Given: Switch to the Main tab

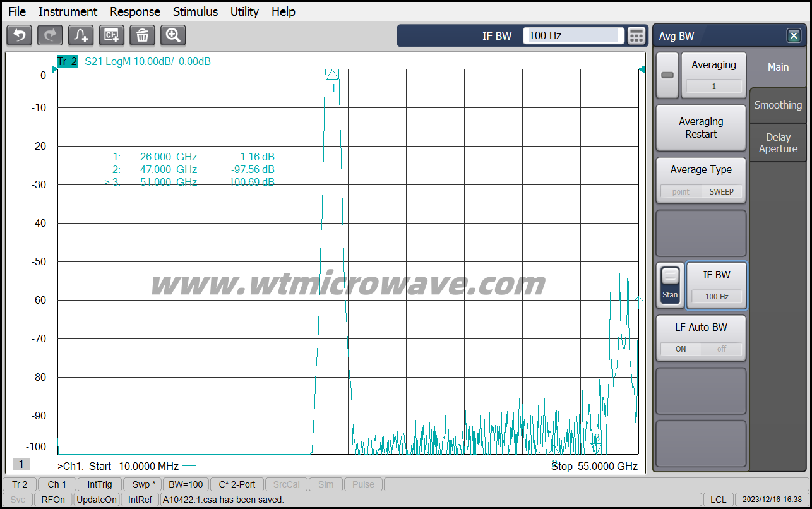Looking at the screenshot, I should tap(778, 67).
